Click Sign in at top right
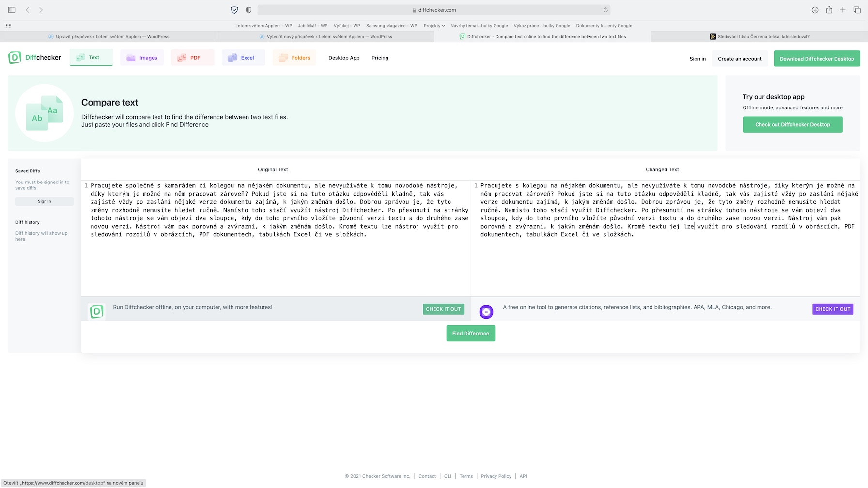The height and width of the screenshot is (488, 868). coord(697,59)
